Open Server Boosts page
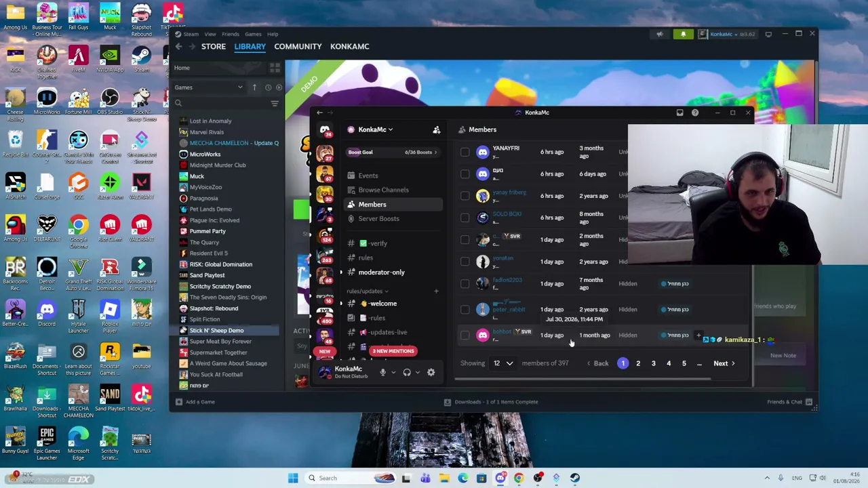This screenshot has height=488, width=868. 393,218
